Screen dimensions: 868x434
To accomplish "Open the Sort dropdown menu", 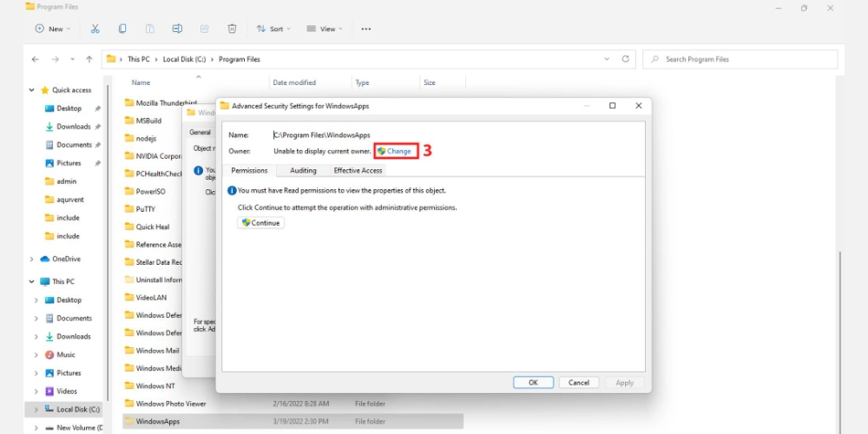I will pos(273,29).
